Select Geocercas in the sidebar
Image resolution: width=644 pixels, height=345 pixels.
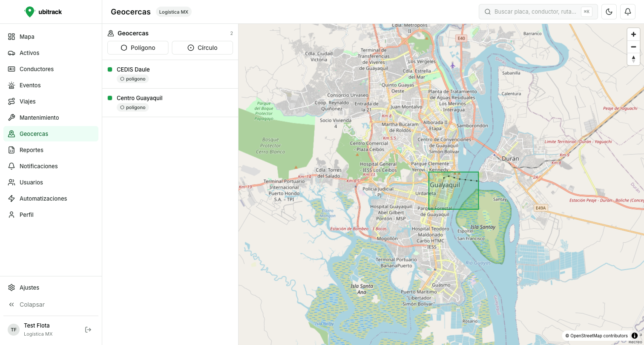pyautogui.click(x=51, y=134)
